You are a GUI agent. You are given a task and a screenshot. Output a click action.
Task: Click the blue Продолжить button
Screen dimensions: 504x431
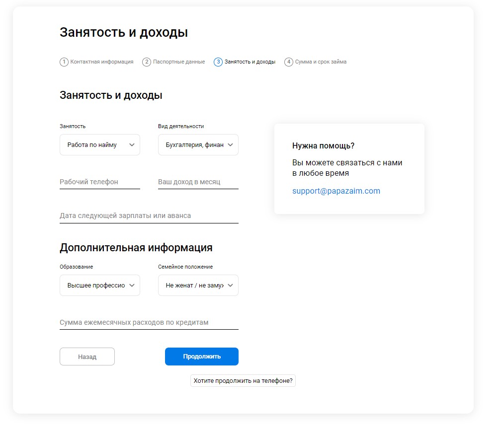click(202, 357)
